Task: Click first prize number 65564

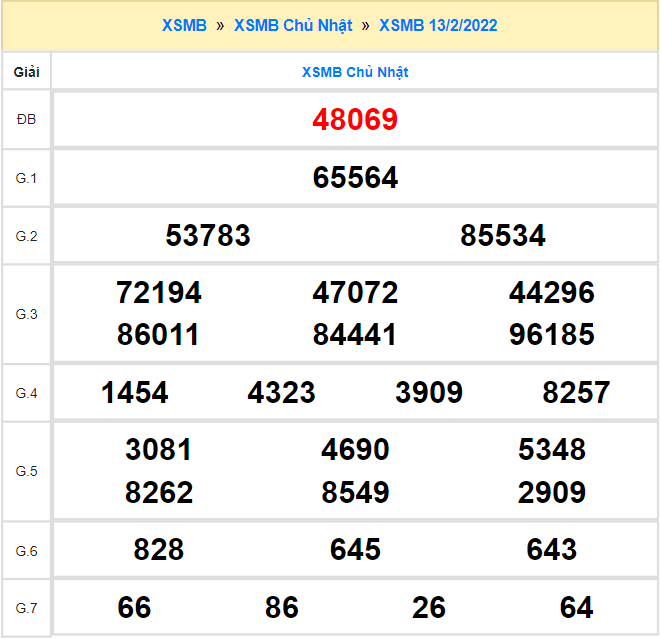Action: (x=355, y=178)
